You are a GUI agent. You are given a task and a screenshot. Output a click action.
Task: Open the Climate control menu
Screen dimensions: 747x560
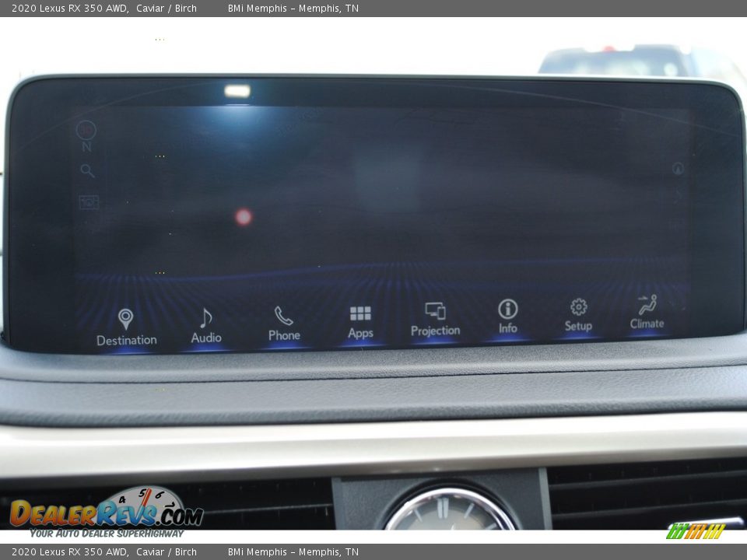pyautogui.click(x=647, y=312)
